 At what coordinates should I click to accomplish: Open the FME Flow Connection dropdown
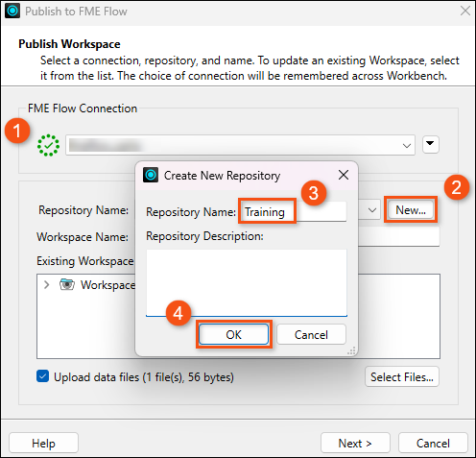click(x=240, y=145)
